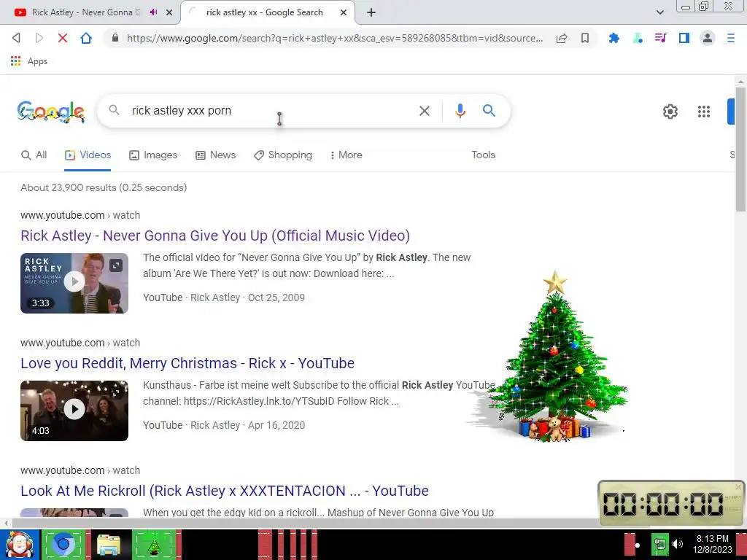Switch to the Images tab
747x560 pixels.
(x=153, y=155)
